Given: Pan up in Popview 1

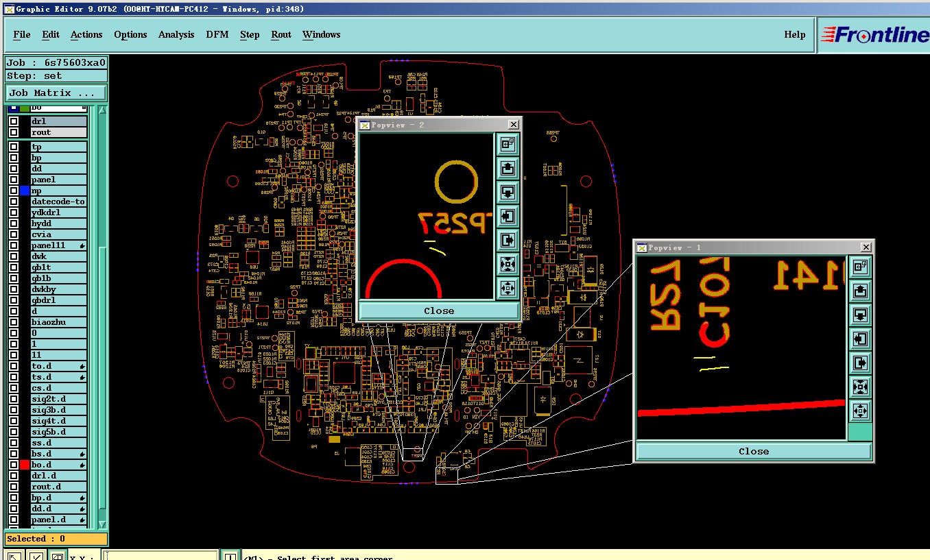Looking at the screenshot, I should [x=860, y=291].
